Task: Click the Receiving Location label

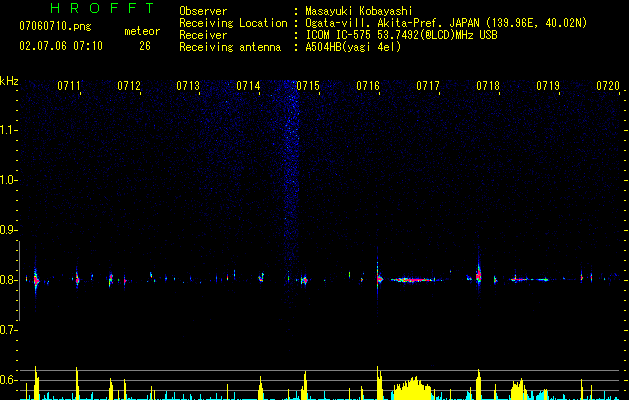Action: point(233,23)
